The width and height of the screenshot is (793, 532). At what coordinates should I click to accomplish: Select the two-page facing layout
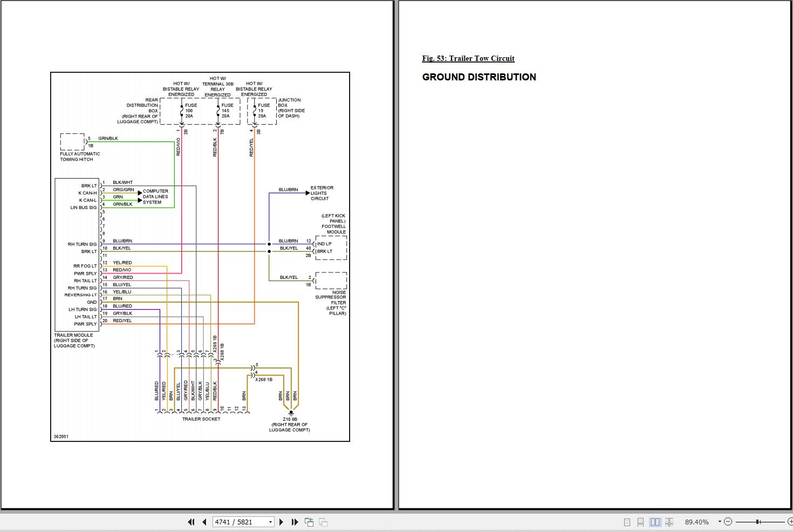tap(655, 522)
